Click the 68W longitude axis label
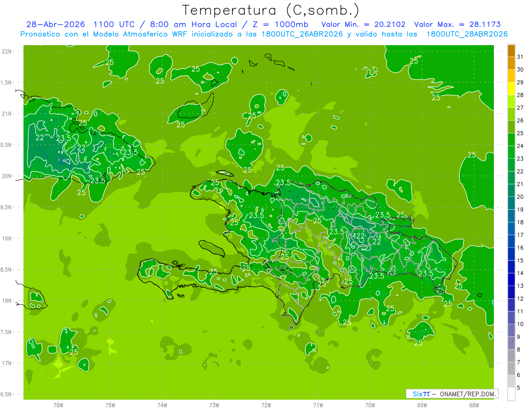Image resolution: width=532 pixels, height=411 pixels. 474,405
